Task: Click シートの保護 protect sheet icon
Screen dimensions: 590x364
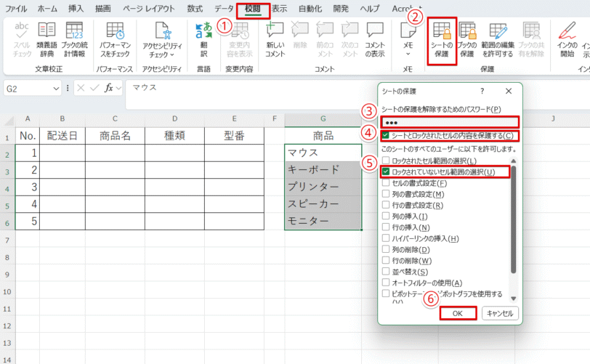Action: pos(442,41)
